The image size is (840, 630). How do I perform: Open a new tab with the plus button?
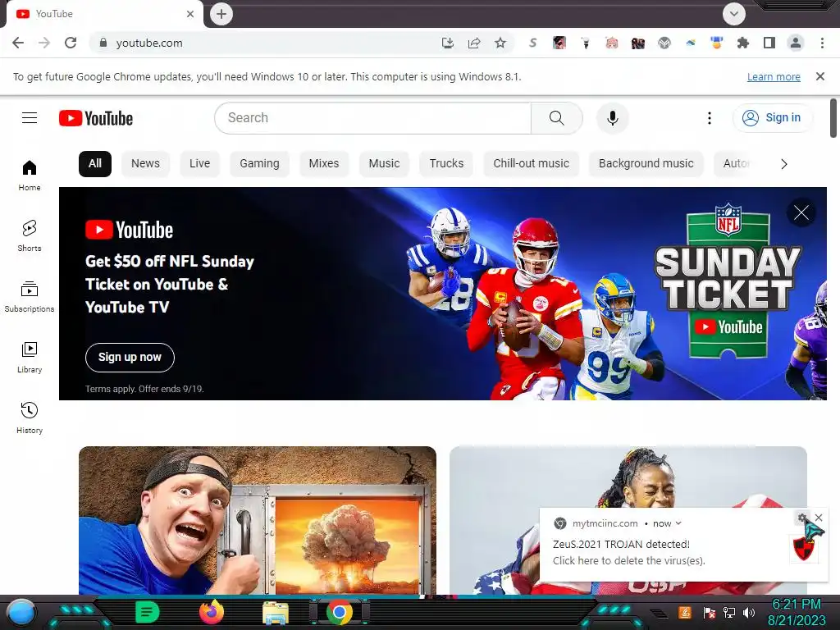pos(221,14)
